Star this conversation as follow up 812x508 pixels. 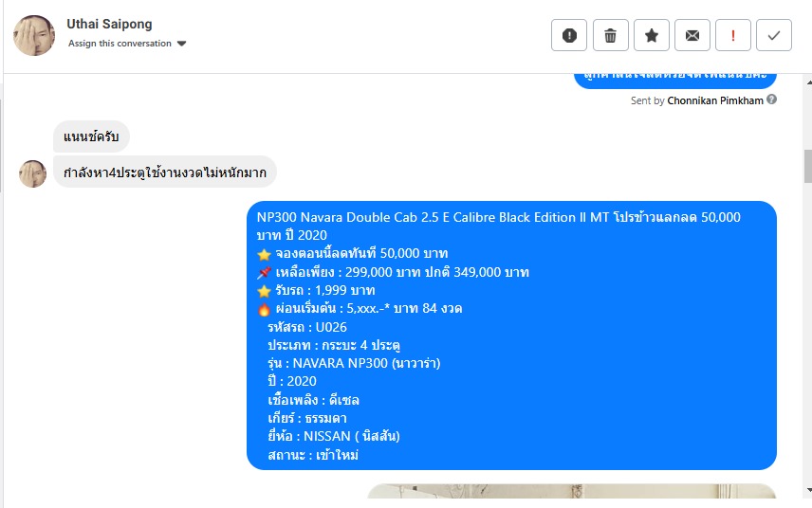pyautogui.click(x=652, y=35)
